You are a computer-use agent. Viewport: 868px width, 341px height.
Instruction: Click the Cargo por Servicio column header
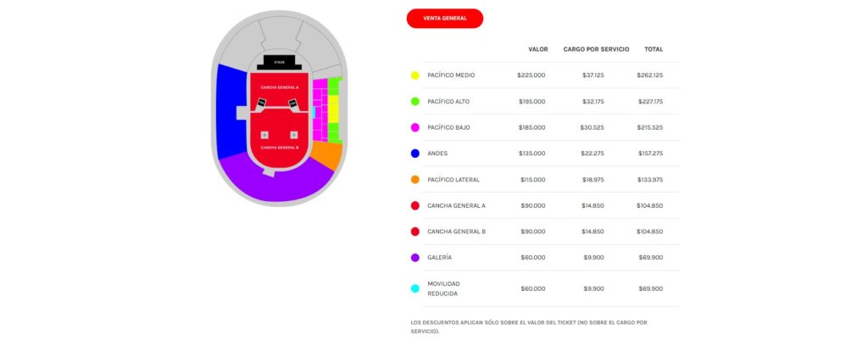coord(596,49)
